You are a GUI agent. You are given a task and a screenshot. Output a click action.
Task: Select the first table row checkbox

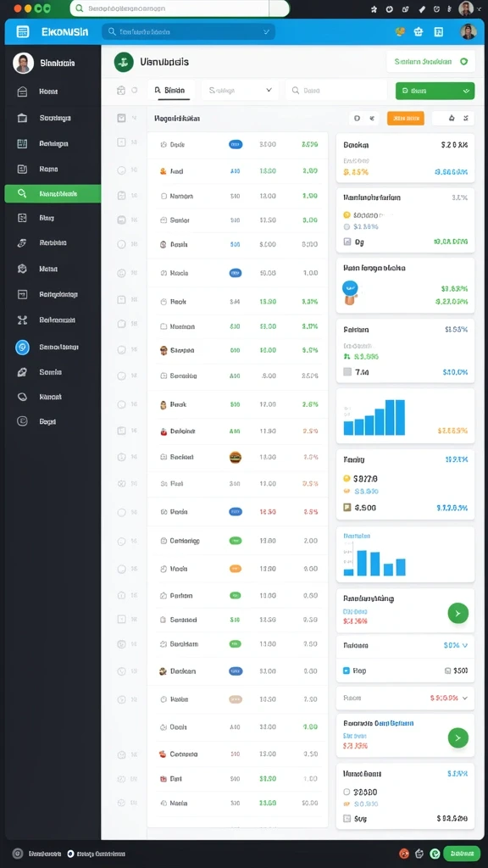point(122,142)
